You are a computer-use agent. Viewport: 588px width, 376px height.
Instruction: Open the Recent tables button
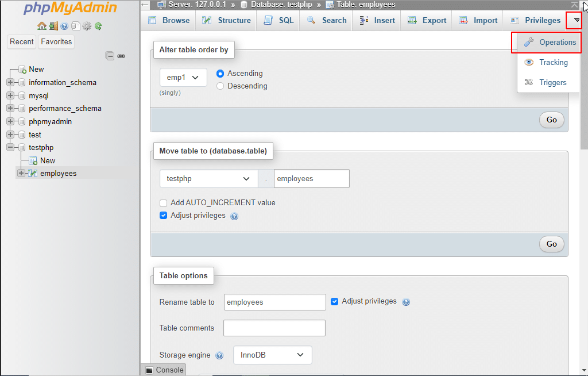(x=21, y=42)
